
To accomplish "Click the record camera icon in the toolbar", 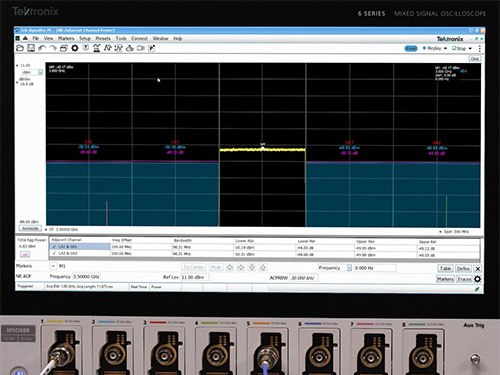I will click(141, 48).
